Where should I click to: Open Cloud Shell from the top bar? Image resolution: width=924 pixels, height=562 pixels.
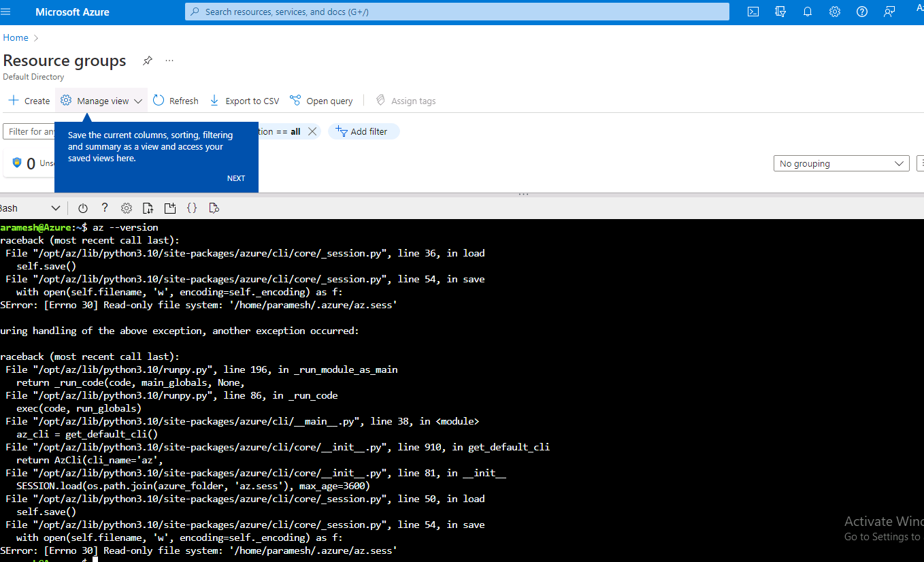(753, 12)
